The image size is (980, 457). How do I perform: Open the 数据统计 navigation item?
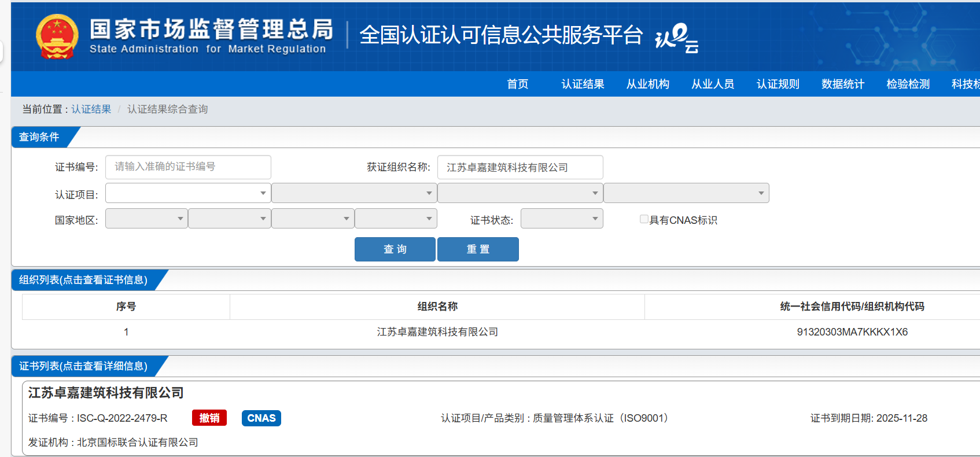click(843, 84)
